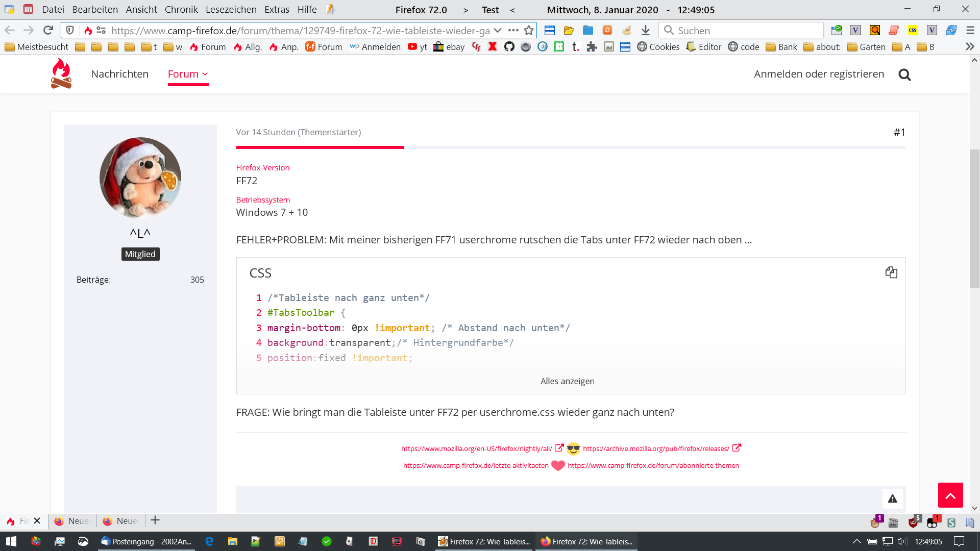This screenshot has width=980, height=551.
Task: Show more bookmarks toolbar overflow chevron
Action: tap(970, 47)
